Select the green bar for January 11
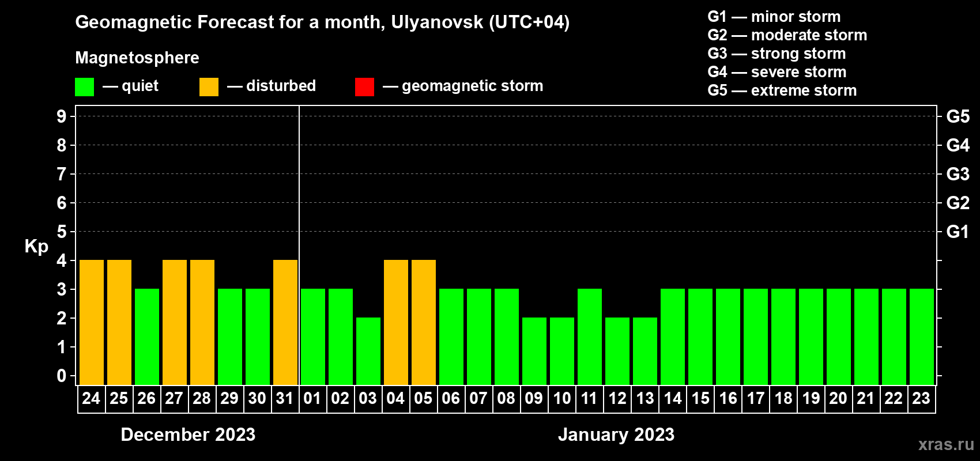This screenshot has height=461, width=980. click(590, 337)
